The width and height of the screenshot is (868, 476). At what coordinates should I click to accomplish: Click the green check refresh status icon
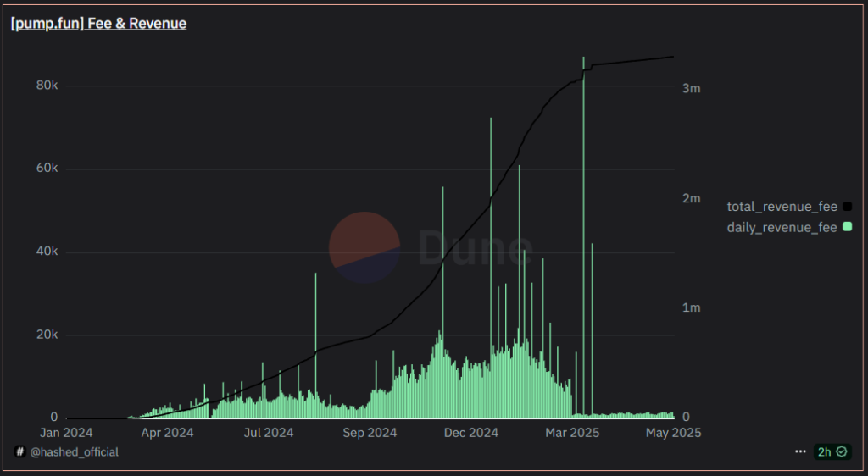[841, 452]
